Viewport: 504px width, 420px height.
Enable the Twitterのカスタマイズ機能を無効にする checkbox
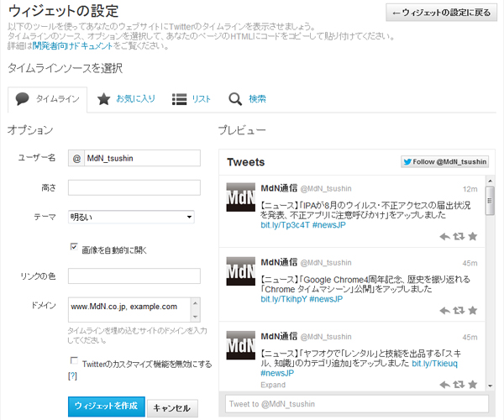coord(74,363)
